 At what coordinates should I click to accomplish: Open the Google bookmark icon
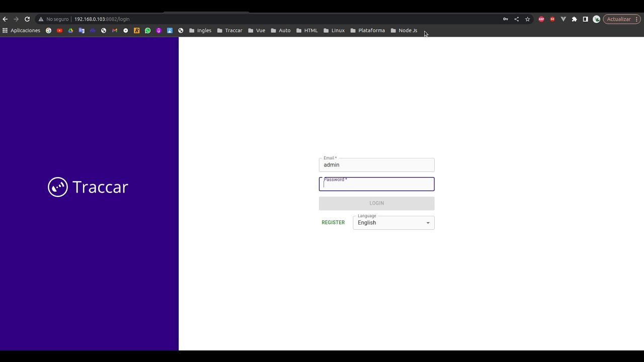[49, 31]
